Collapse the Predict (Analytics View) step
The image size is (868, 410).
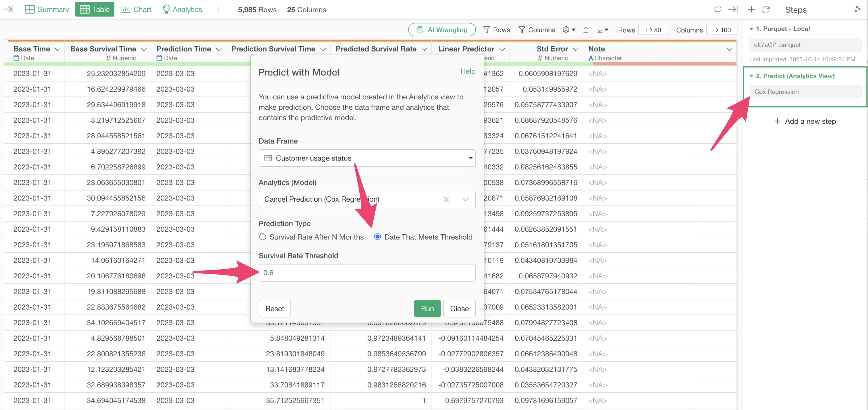click(751, 76)
